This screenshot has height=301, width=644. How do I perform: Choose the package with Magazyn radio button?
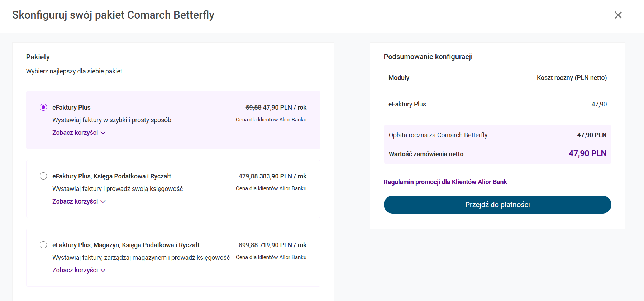[x=43, y=245]
